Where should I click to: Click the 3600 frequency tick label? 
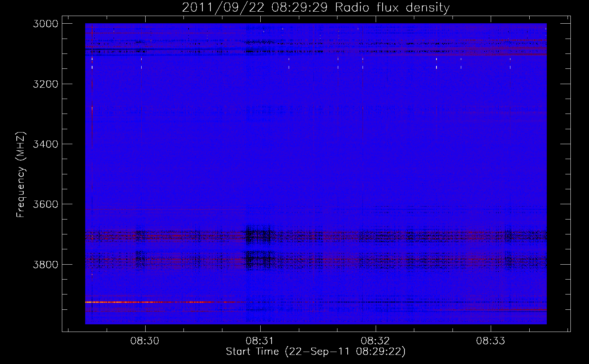tap(46, 204)
